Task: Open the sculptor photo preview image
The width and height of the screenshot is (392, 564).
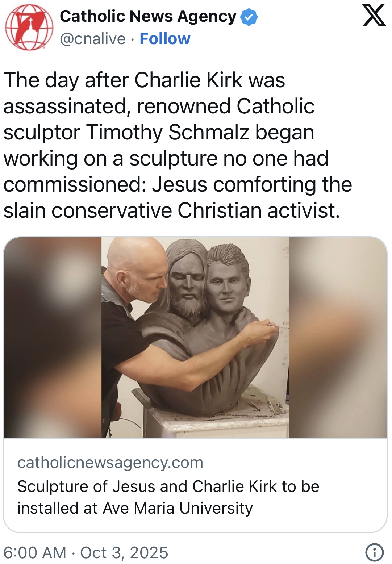Action: 195,337
